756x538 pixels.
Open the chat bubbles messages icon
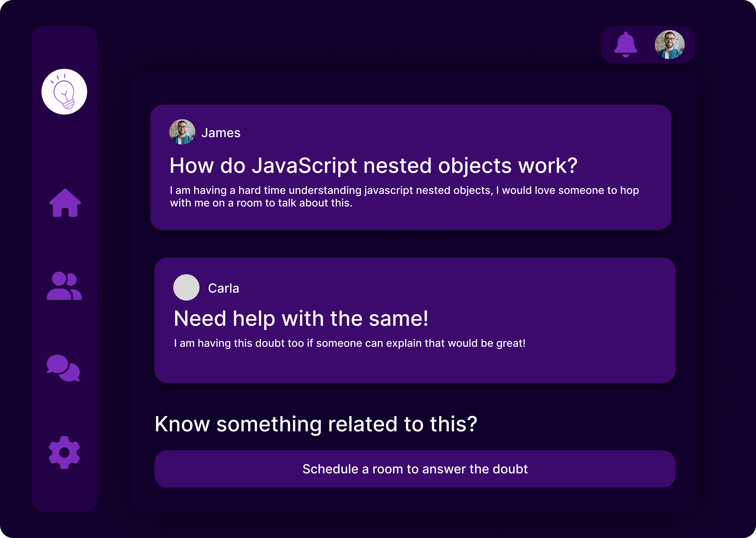64,368
